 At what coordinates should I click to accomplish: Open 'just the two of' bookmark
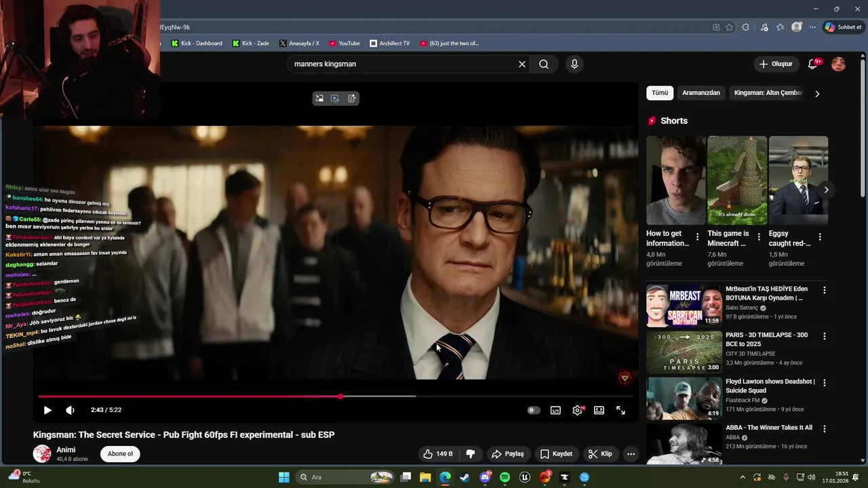pos(450,43)
